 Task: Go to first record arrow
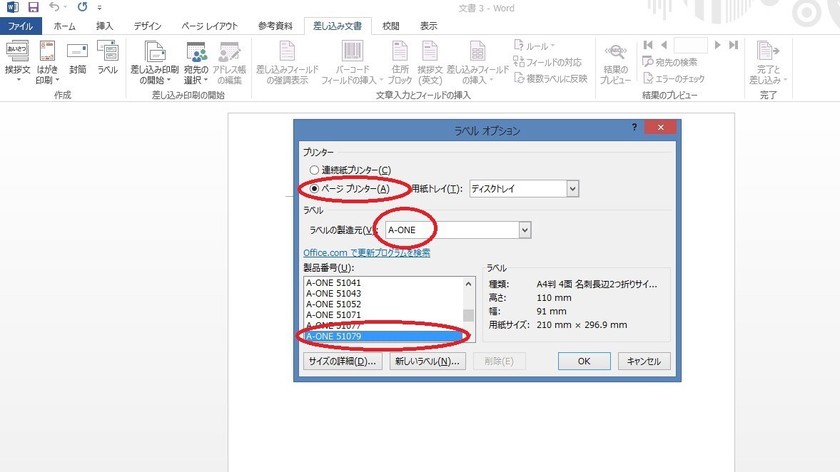(648, 45)
